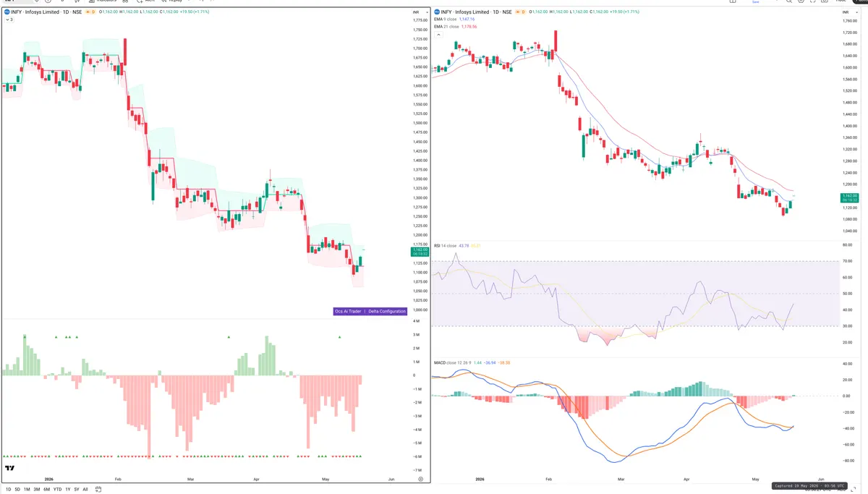Select the 5D date range

coord(17,490)
